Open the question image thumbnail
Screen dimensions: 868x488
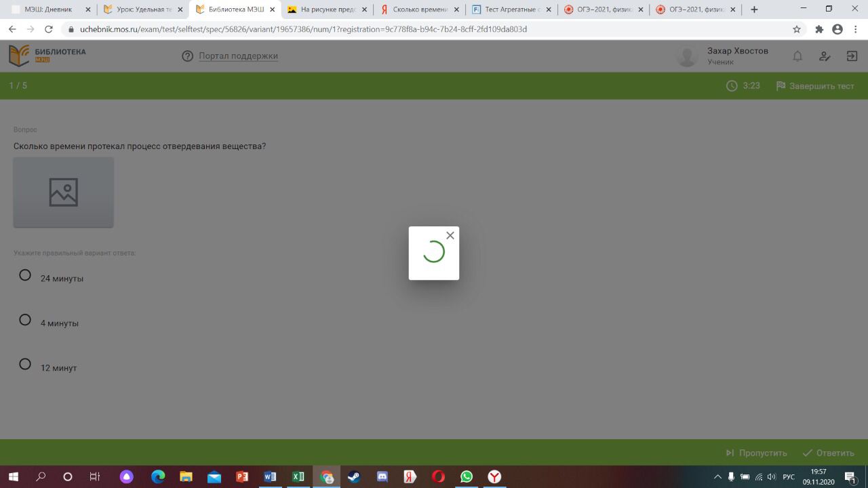pos(64,192)
